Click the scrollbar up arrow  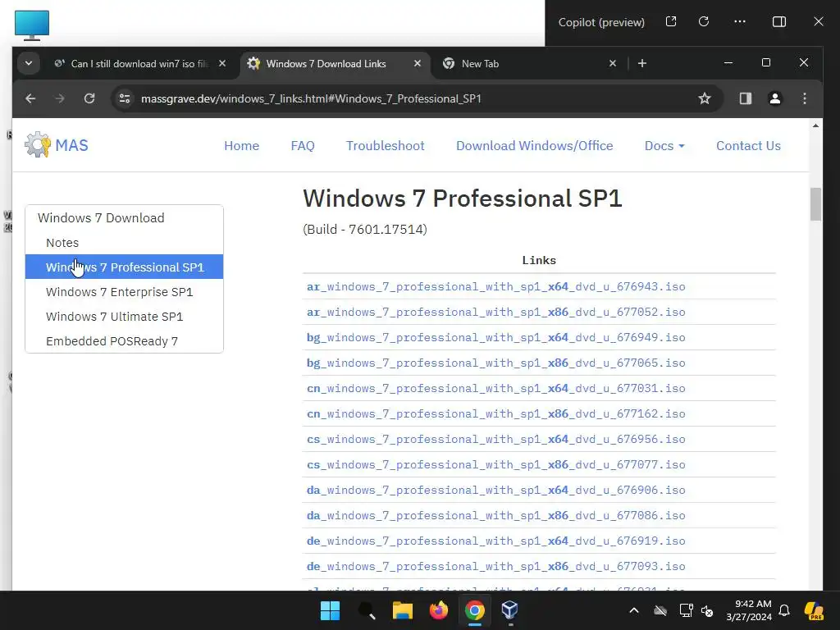pos(815,126)
